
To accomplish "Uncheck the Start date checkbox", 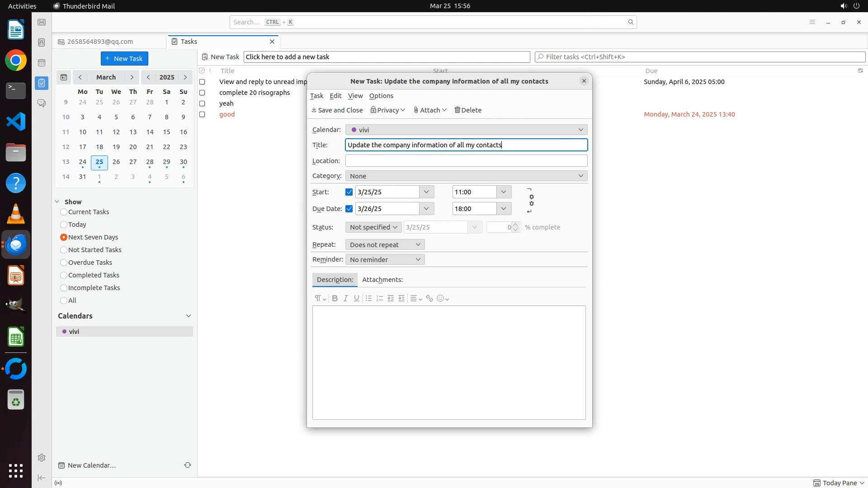I will pos(349,192).
